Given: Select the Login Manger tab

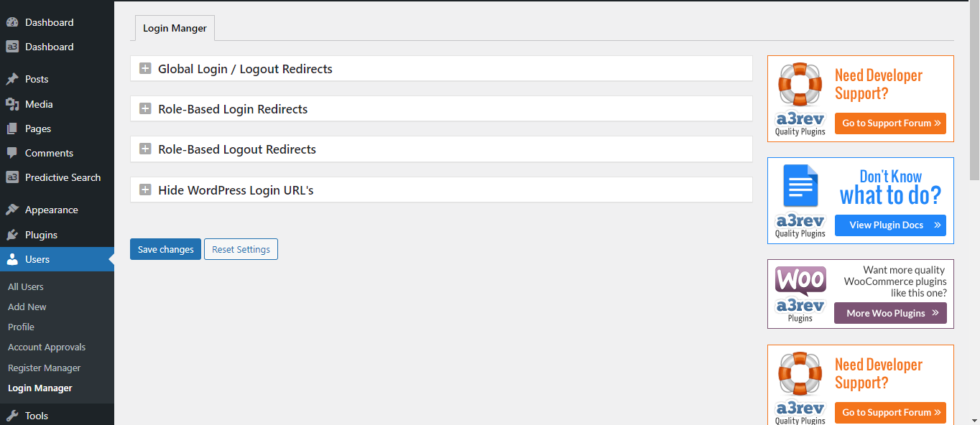Looking at the screenshot, I should 175,28.
